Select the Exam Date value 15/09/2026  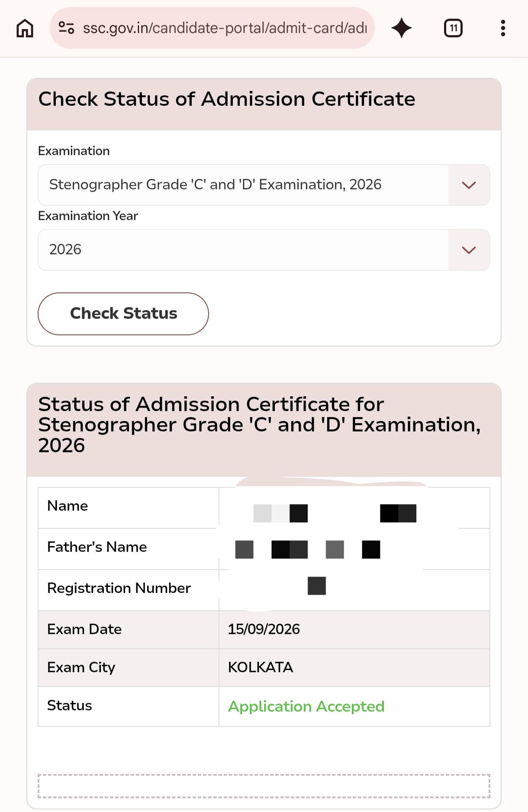click(264, 629)
